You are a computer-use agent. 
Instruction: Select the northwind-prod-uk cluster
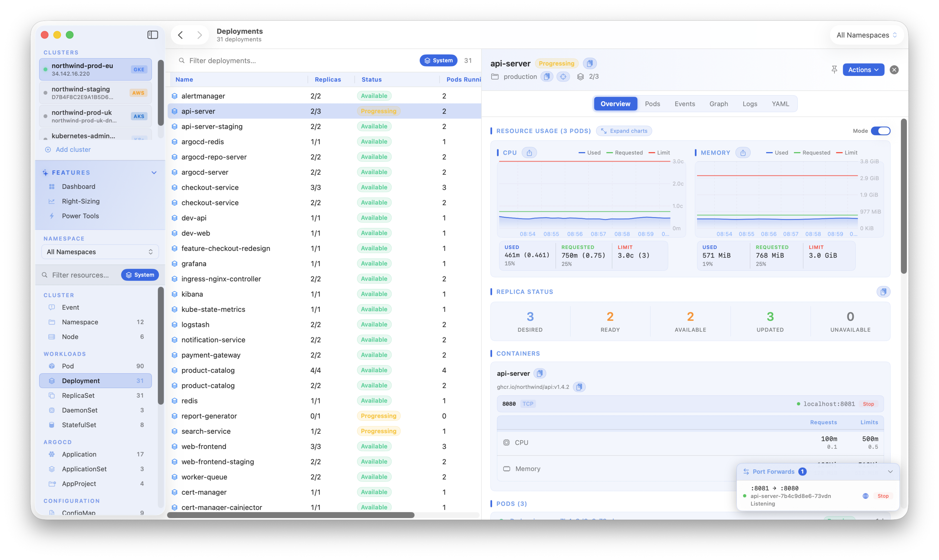point(95,116)
